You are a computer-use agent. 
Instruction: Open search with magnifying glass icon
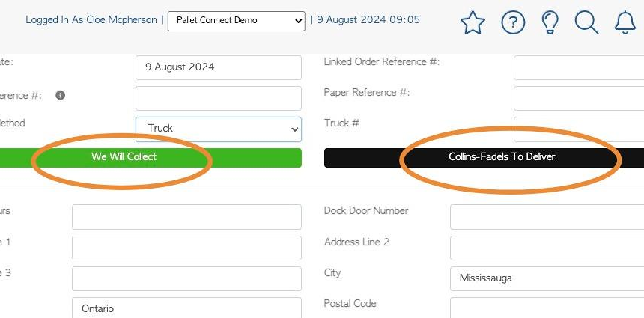pos(586,22)
